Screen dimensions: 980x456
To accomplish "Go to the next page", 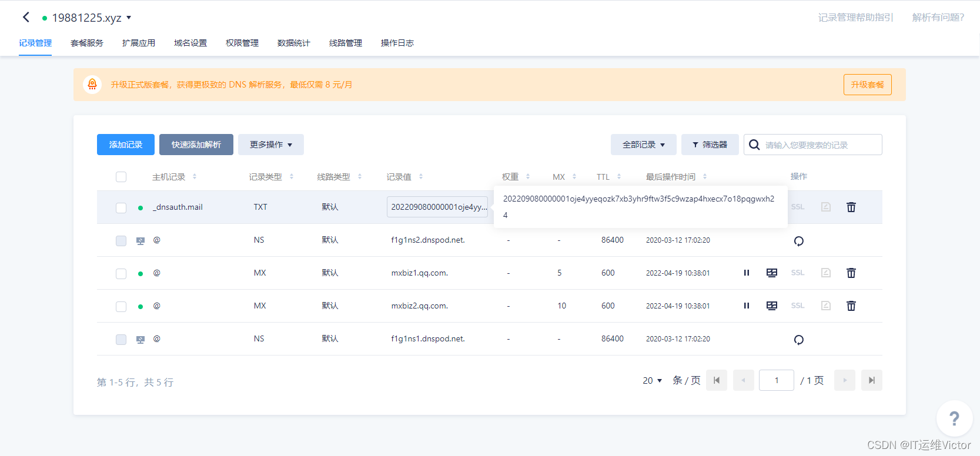I will coord(845,380).
